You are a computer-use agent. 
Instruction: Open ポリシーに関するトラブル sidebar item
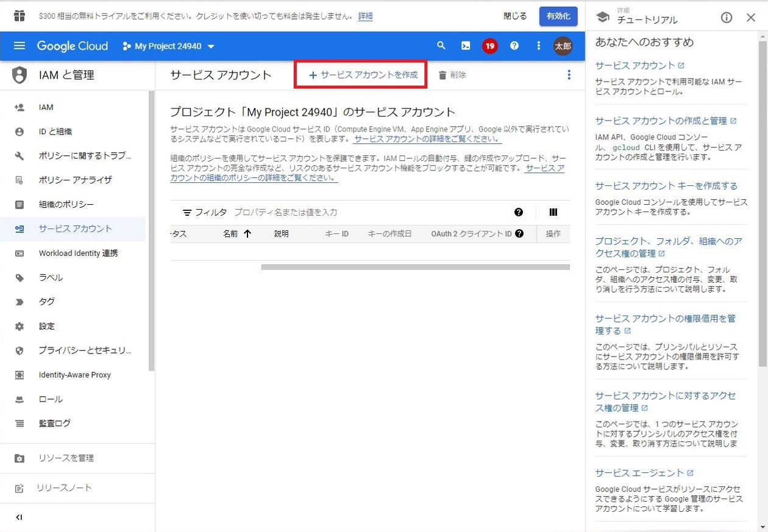(x=73, y=156)
